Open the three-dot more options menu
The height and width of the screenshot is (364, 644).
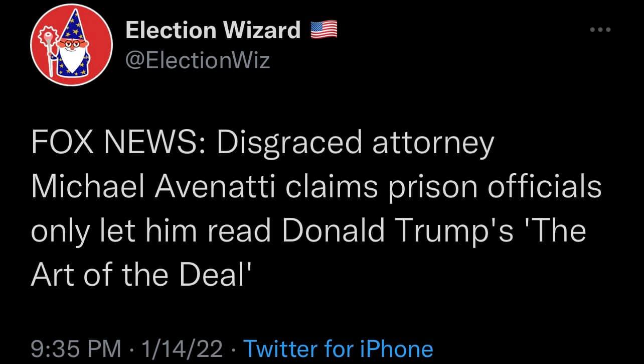pos(600,30)
